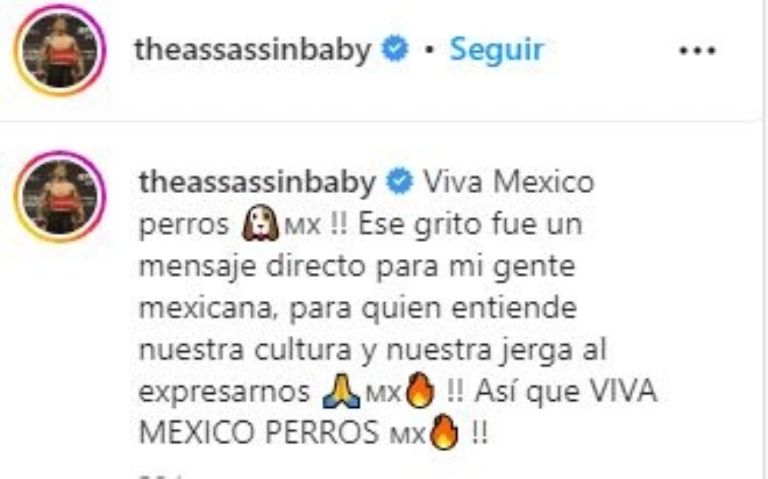Follow the account with the Seguir link
768x479 pixels.
pos(497,49)
